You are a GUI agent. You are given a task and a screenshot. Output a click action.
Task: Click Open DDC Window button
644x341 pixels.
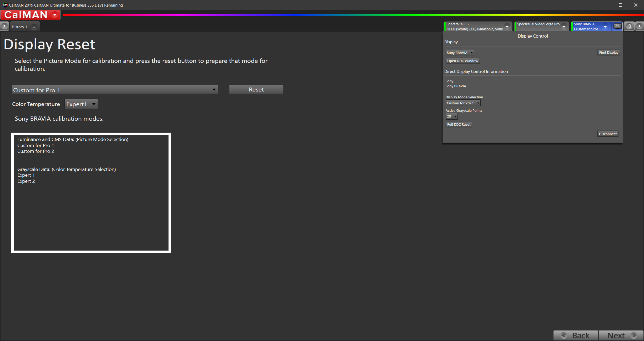(462, 61)
